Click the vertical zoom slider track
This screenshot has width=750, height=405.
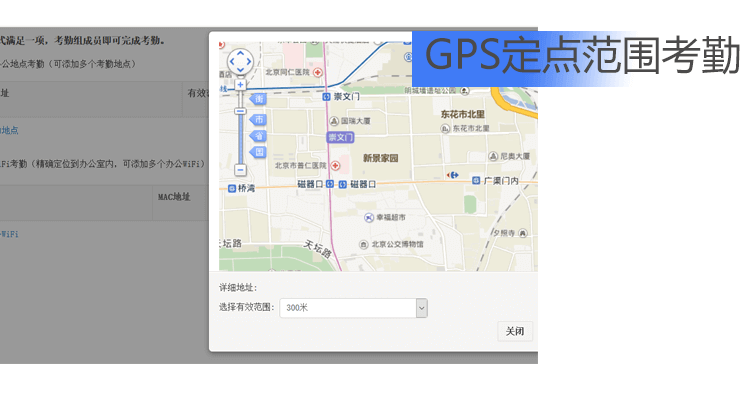click(x=240, y=140)
